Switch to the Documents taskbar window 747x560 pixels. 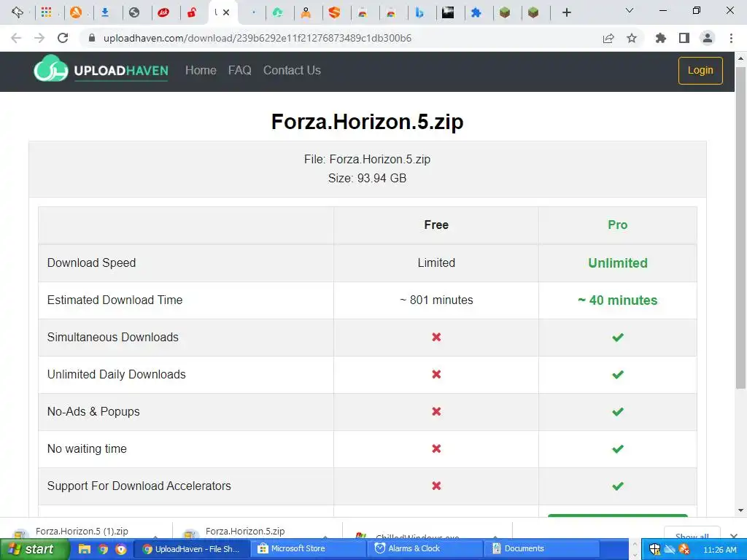click(543, 549)
